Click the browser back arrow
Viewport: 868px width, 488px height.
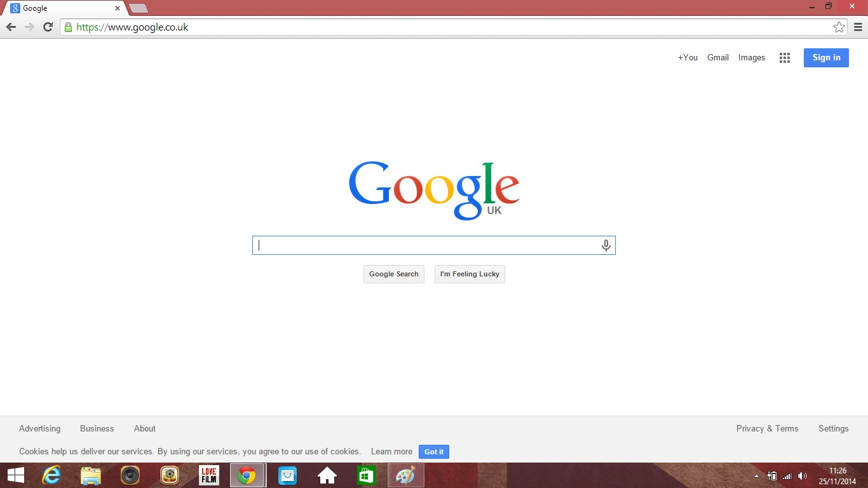pos(11,27)
